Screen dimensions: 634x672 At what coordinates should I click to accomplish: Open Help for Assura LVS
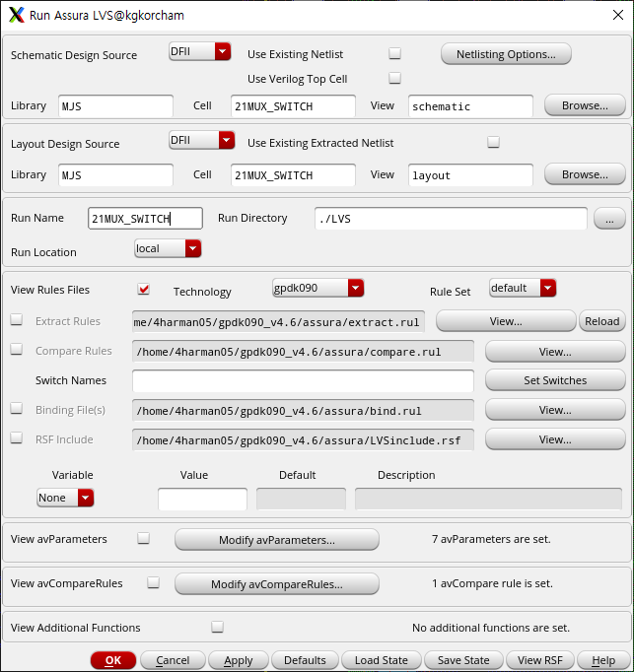[x=603, y=660]
